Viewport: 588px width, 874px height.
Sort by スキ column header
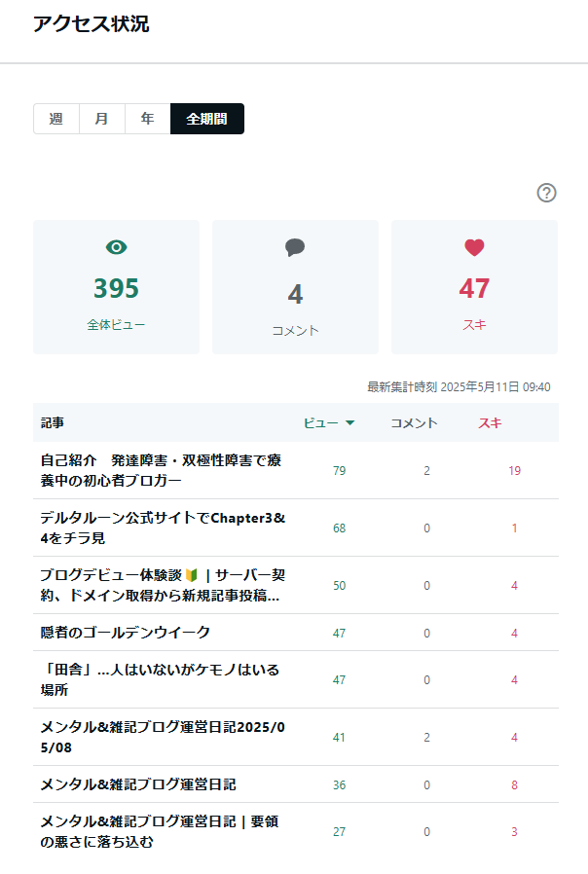click(x=490, y=423)
